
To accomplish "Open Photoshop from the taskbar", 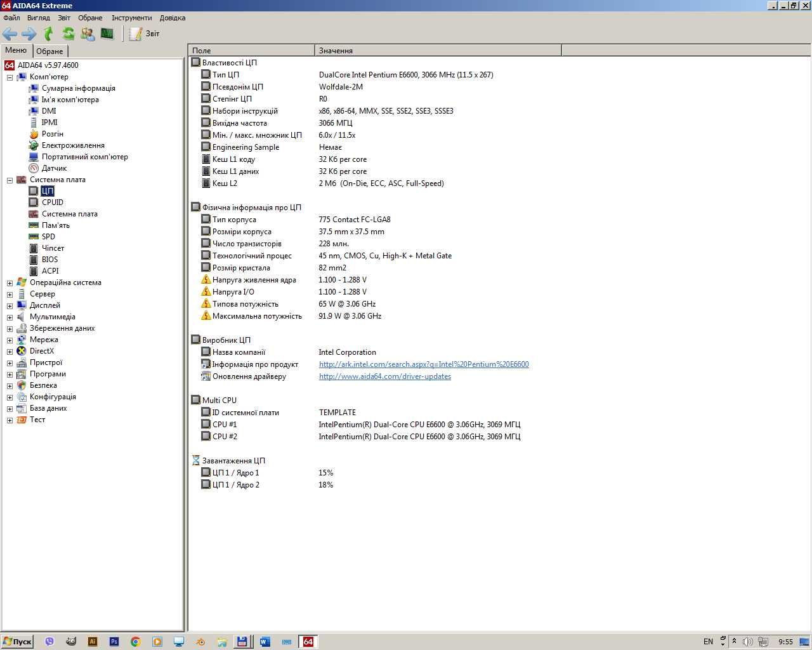I will click(114, 642).
